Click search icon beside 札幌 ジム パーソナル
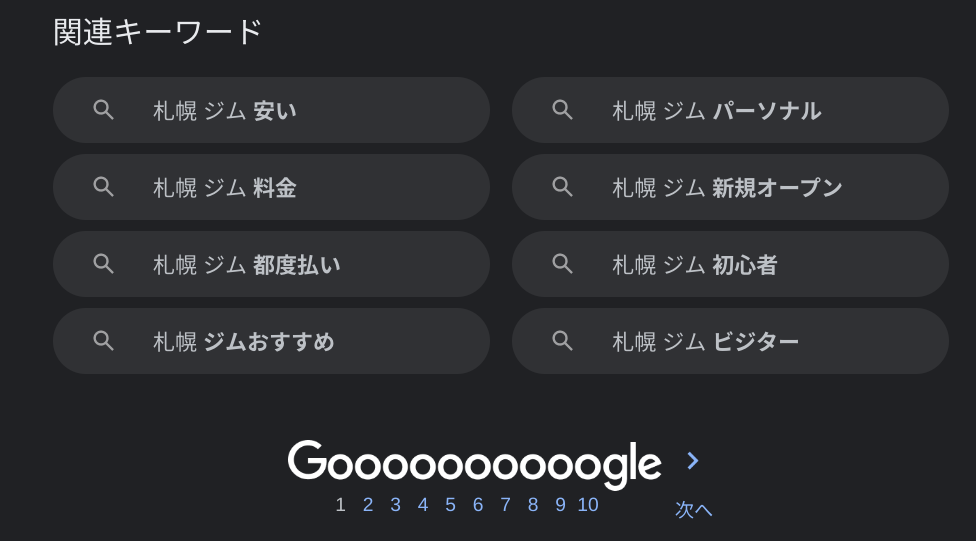The image size is (976, 541). [562, 110]
